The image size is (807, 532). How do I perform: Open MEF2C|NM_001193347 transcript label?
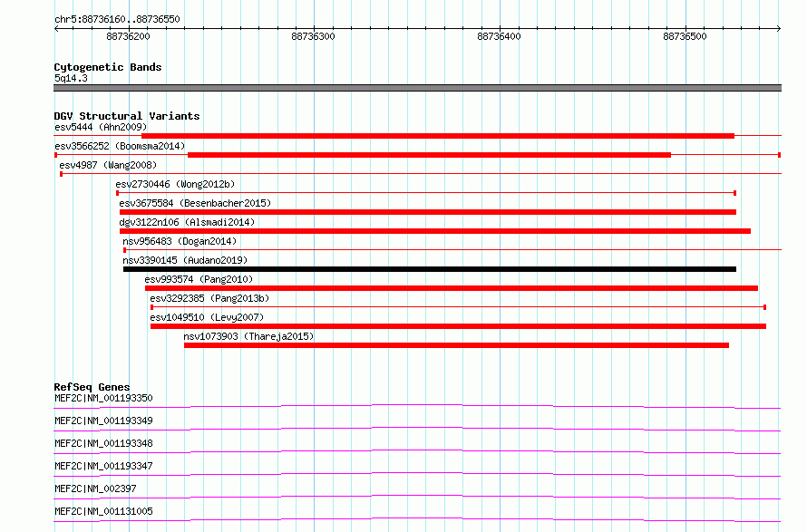[x=103, y=466]
